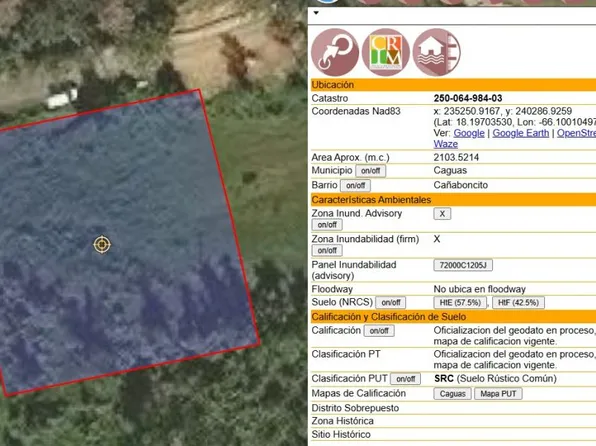The image size is (596, 446).
Task: Click the target crosshair marker on map
Action: point(102,244)
